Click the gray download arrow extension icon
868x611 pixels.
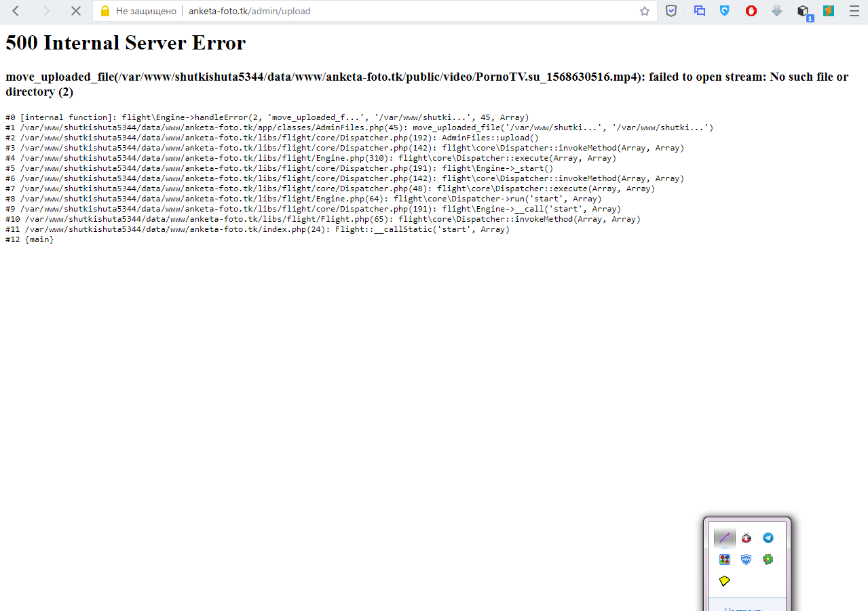777,11
